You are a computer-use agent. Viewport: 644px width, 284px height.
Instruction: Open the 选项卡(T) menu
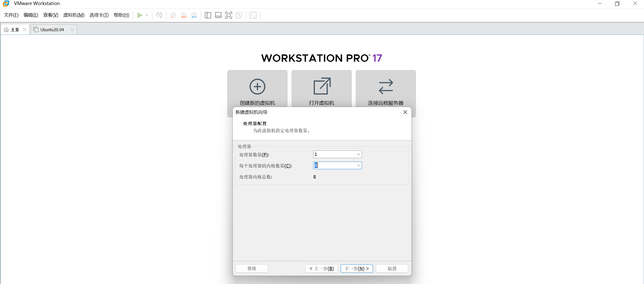tap(99, 15)
